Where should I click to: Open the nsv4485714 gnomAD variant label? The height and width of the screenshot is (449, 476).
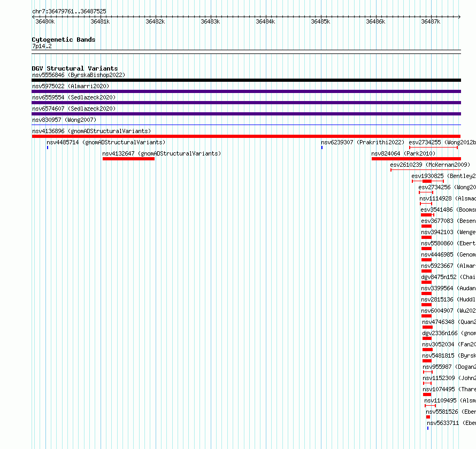point(106,142)
